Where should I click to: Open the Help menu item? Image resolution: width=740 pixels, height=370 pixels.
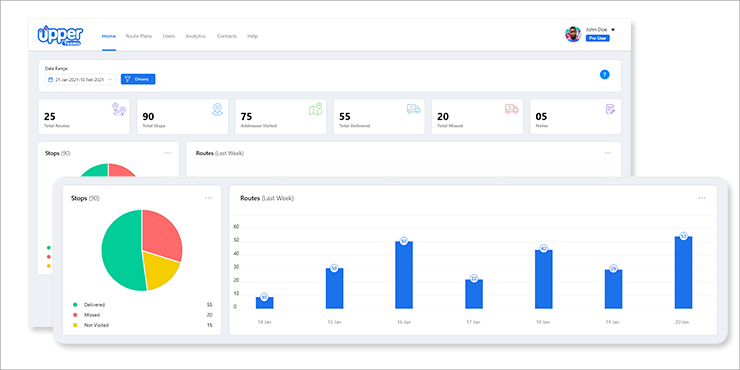tap(252, 36)
